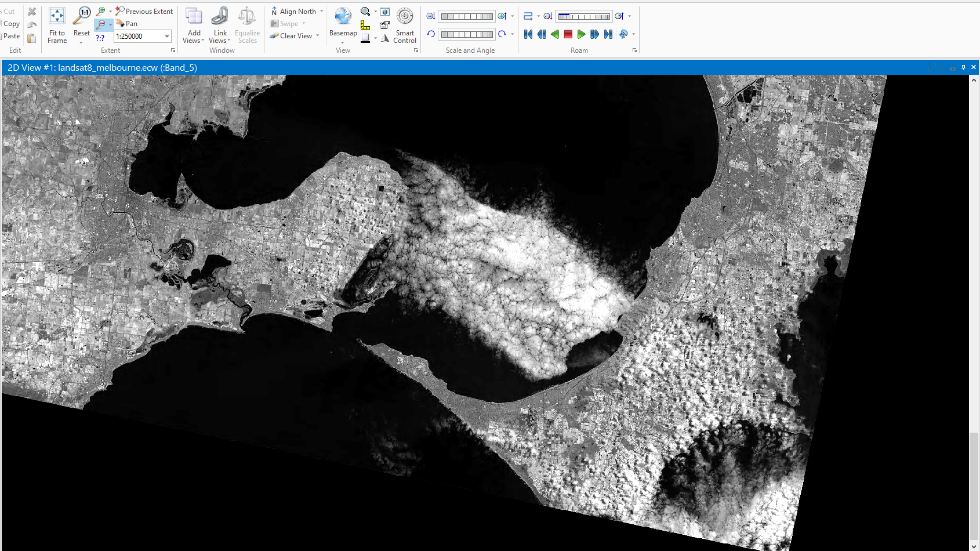The image size is (980, 551).
Task: Stop roaming with red square button
Action: (x=568, y=34)
